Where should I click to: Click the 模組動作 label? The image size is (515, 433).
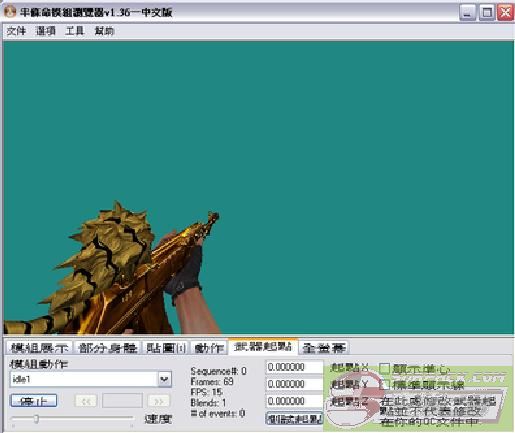(x=39, y=364)
